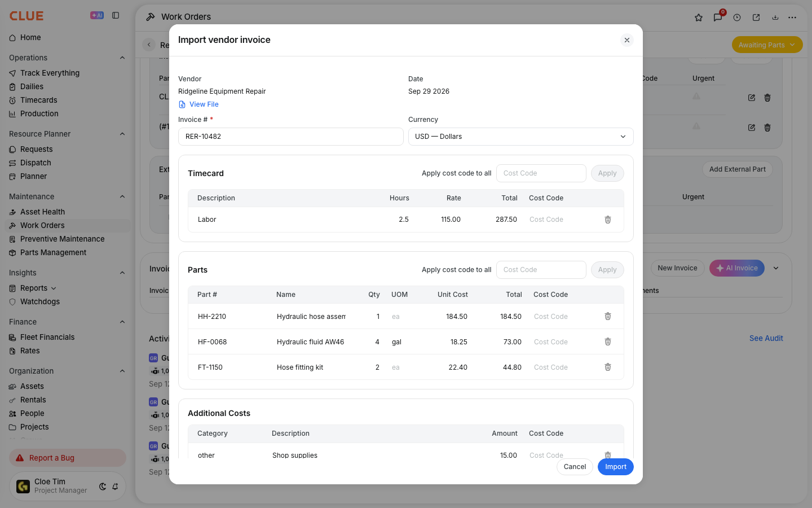The width and height of the screenshot is (812, 508).
Task: Close the Import vendor invoice dialog
Action: (627, 40)
